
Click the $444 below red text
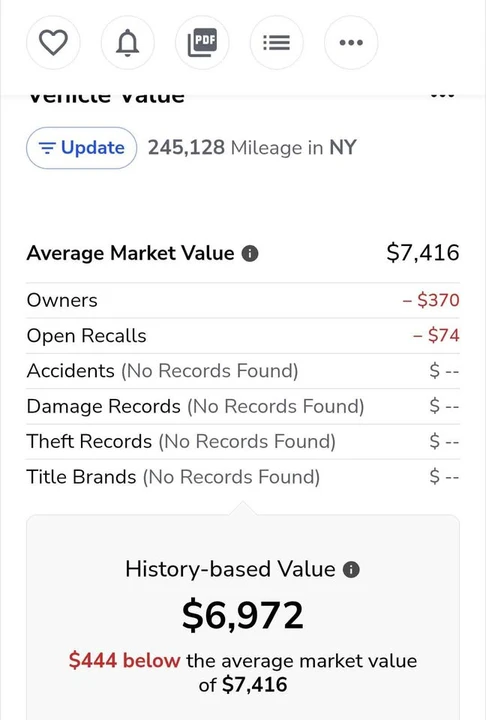tap(124, 660)
